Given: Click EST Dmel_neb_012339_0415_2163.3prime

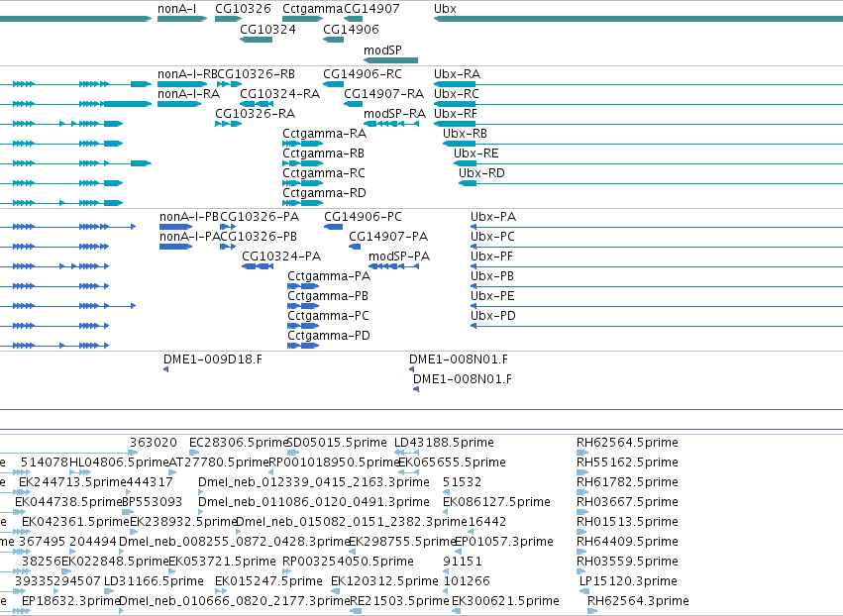Looking at the screenshot, I should coord(314,482).
